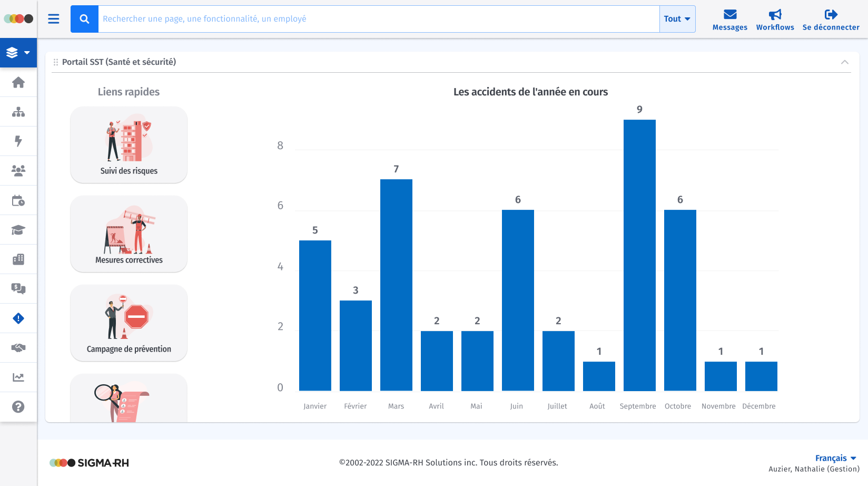Open Mesures correctives quick link
This screenshot has width=868, height=486.
129,234
